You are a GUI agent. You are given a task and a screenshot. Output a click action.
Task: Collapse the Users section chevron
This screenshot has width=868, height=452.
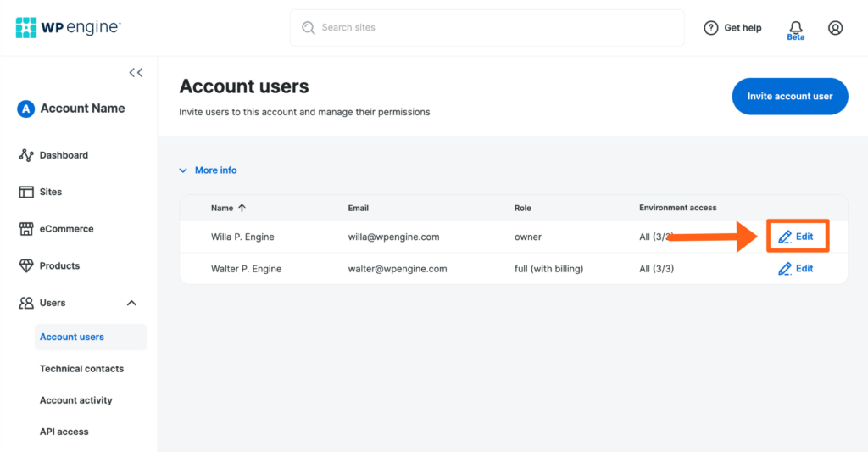pyautogui.click(x=131, y=303)
